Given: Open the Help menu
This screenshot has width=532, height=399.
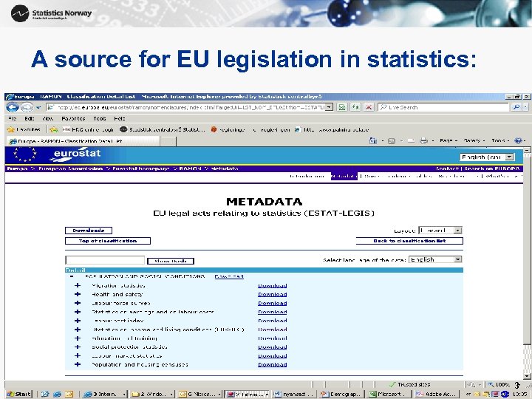Looking at the screenshot, I should (120, 118).
